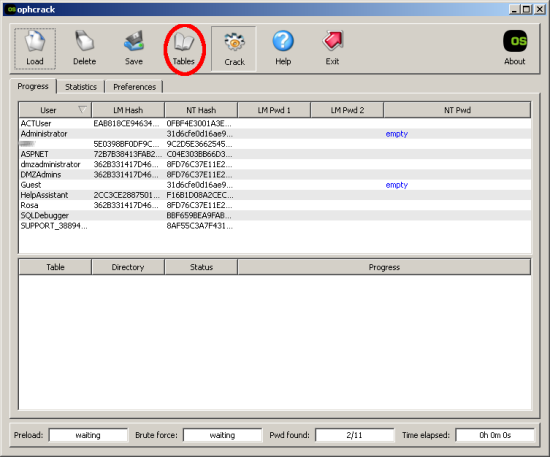Select the ACTUser row
Screen dimensions: 550x457
(x=275, y=123)
